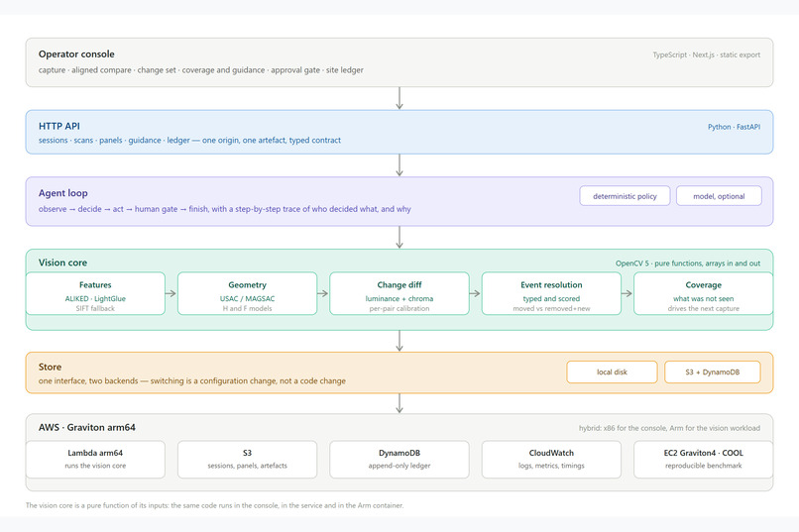This screenshot has width=799, height=532.
Task: Click the Vision core heading
Action: pyautogui.click(x=62, y=263)
